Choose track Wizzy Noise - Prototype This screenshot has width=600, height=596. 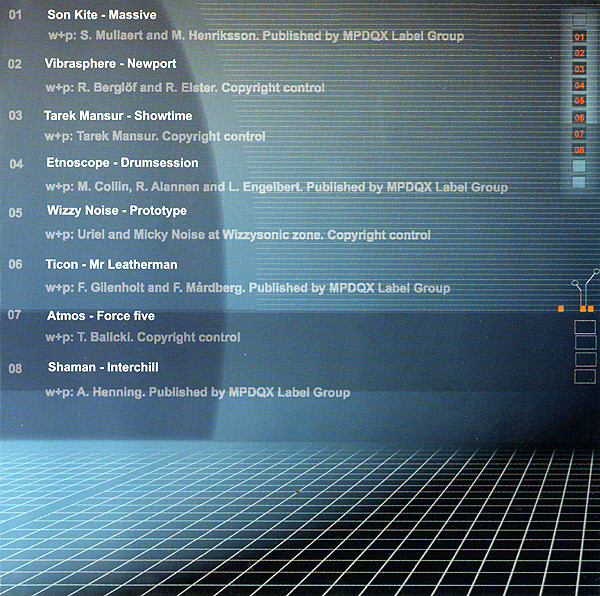pos(116,211)
